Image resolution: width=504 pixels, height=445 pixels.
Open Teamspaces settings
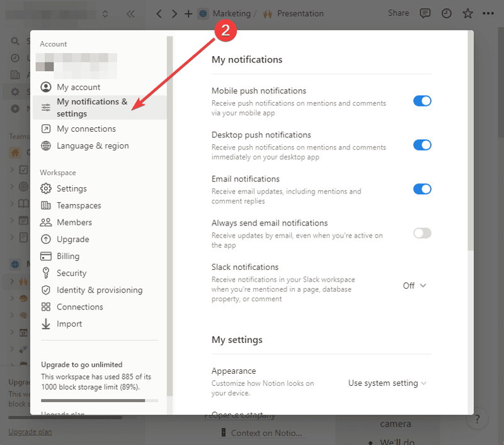[x=78, y=205]
